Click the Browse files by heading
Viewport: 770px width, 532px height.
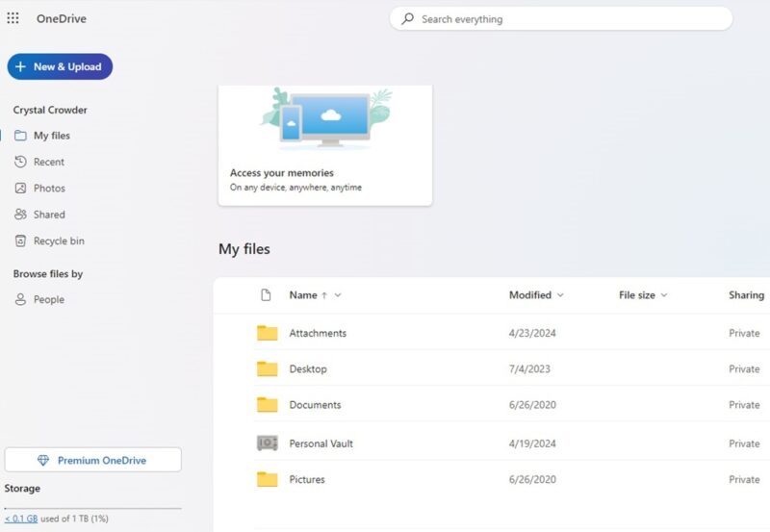(47, 274)
